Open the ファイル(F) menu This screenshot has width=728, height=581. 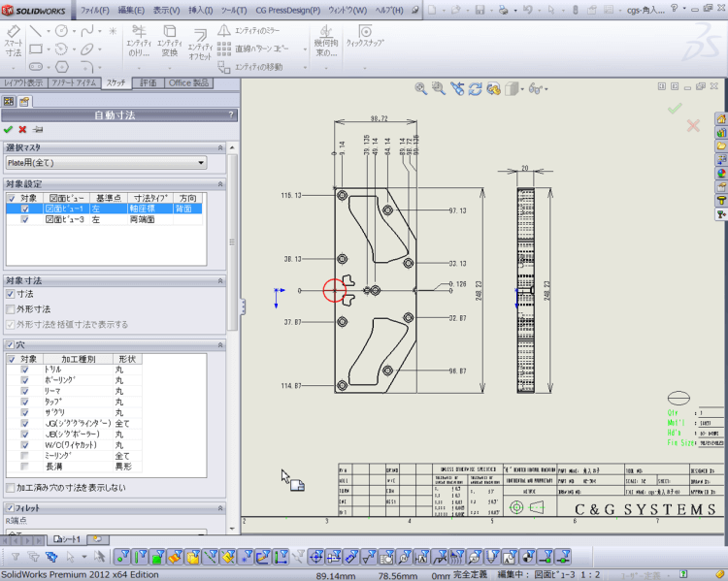pos(95,11)
